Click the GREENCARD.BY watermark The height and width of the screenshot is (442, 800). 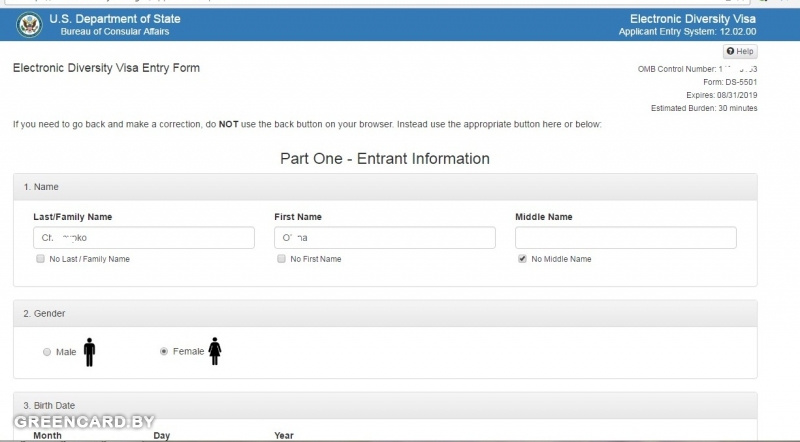[x=85, y=422]
